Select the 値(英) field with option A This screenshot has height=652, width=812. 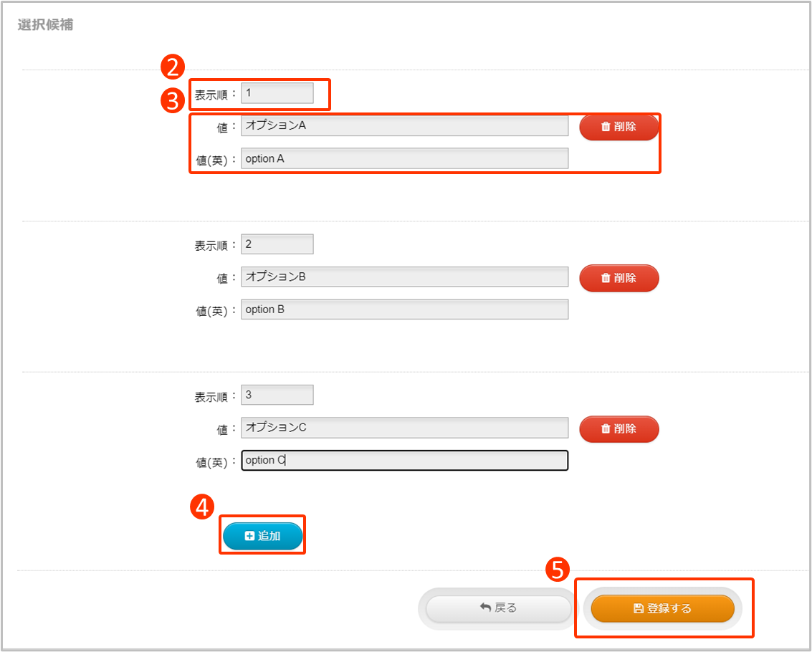coord(404,158)
